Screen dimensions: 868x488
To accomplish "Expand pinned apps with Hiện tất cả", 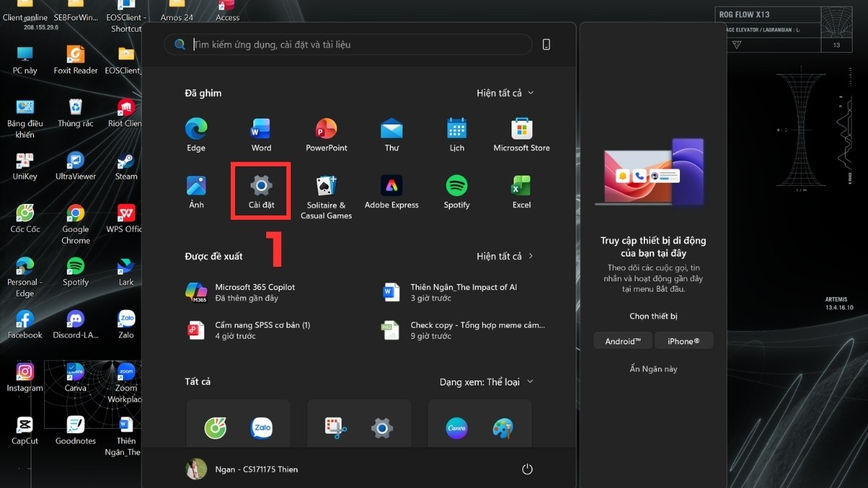I will pos(505,93).
